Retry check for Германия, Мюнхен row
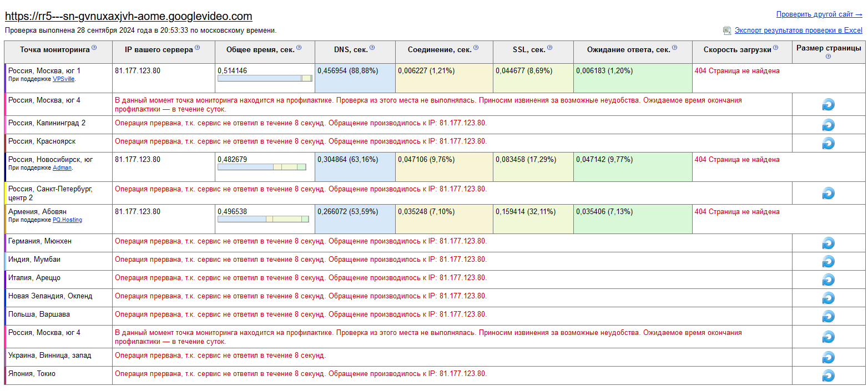The image size is (868, 391). [x=829, y=243]
